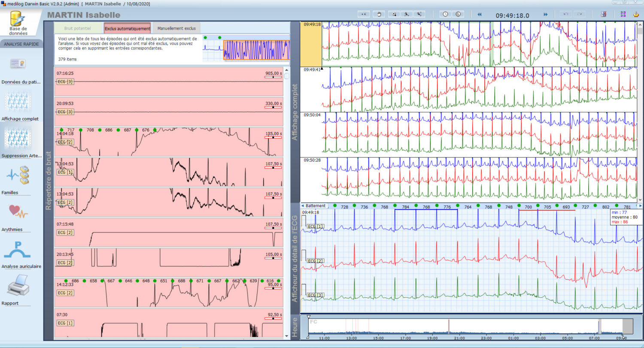
Task: Click the first clock icon in toolbar
Action: [445, 14]
